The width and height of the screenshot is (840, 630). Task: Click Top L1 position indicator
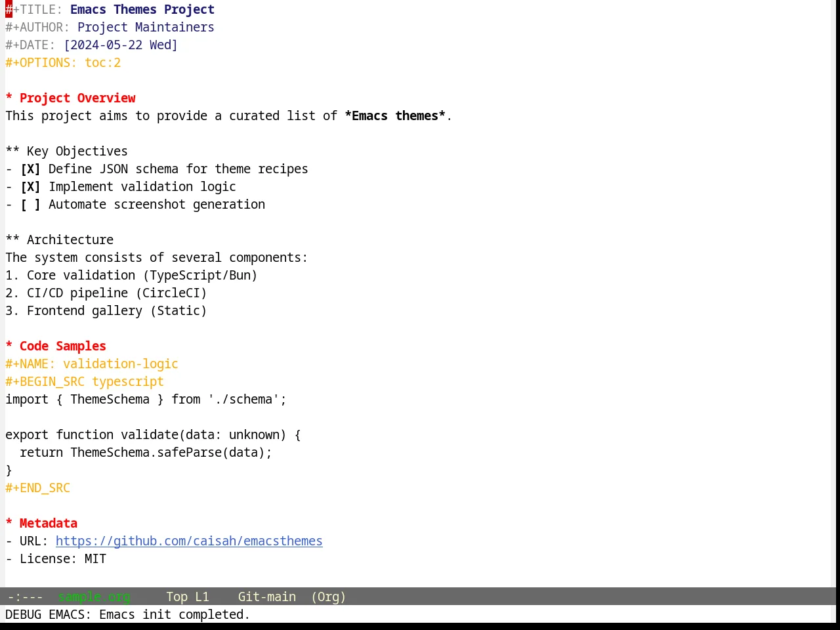coord(187,597)
